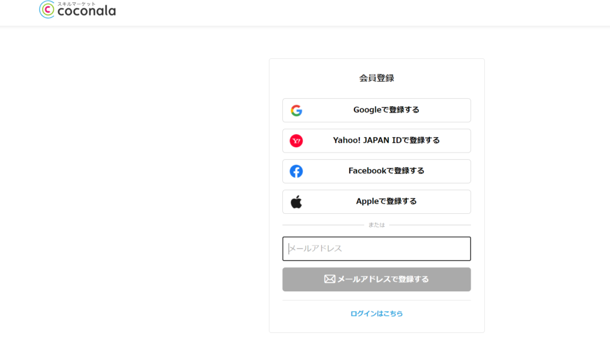610x364 pixels.
Task: Click the または separator text
Action: pos(376,225)
